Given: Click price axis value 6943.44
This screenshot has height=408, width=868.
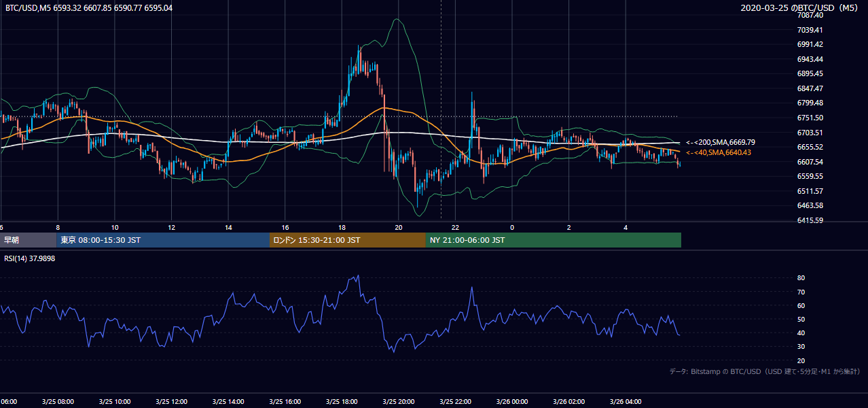Looking at the screenshot, I should click(x=810, y=59).
